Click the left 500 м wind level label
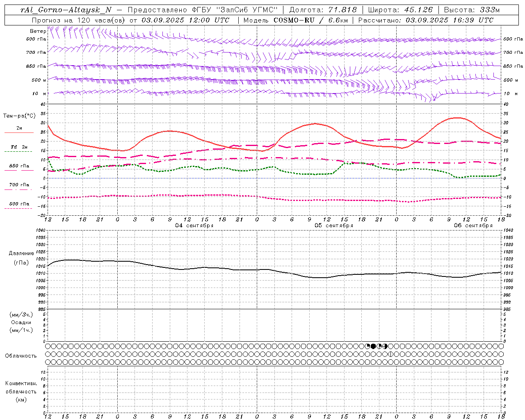 (39, 80)
